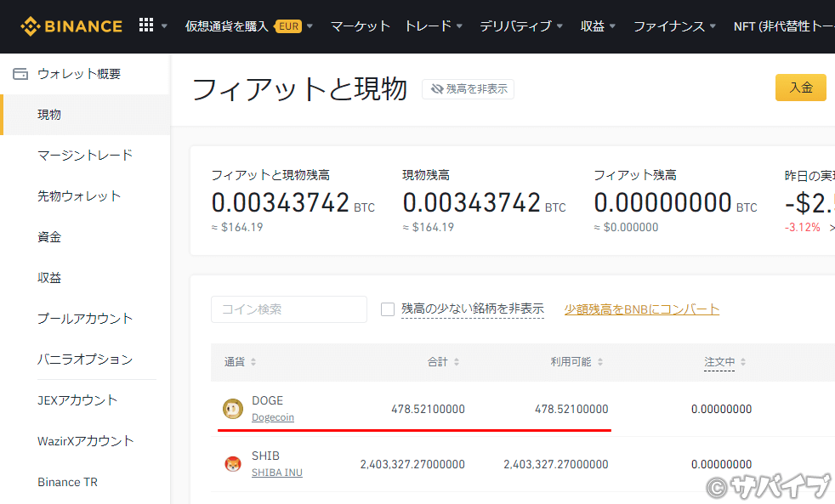The width and height of the screenshot is (835, 504).
Task: Select ウォレット概要 in sidebar
Action: pos(79,73)
